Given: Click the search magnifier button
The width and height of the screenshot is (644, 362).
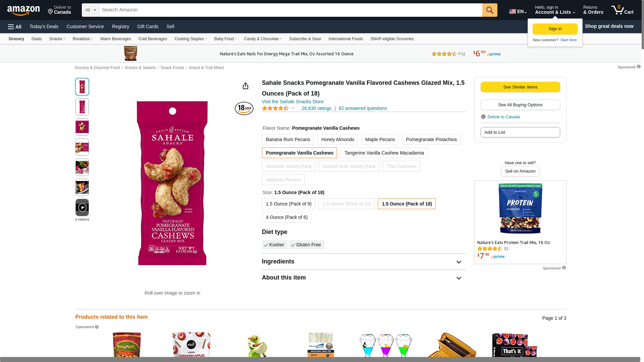Looking at the screenshot, I should click(490, 10).
